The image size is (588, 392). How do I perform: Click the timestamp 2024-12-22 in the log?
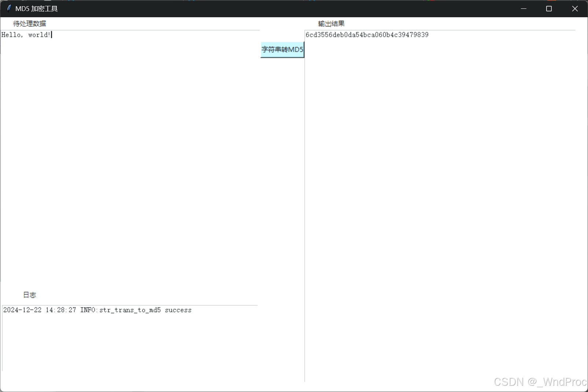[x=22, y=310]
